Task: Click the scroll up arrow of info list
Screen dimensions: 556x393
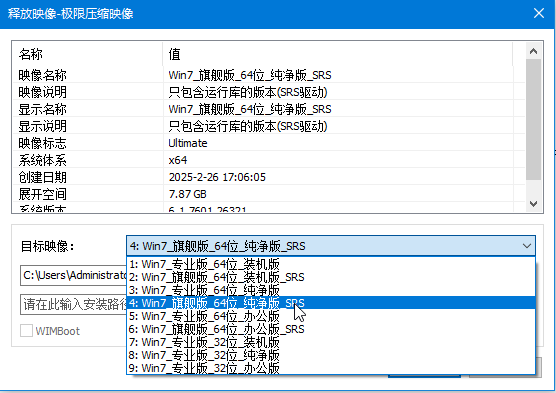Action: coord(533,51)
